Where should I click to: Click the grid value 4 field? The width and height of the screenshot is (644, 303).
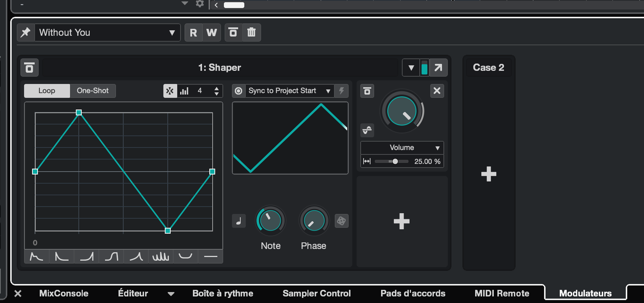pos(200,91)
